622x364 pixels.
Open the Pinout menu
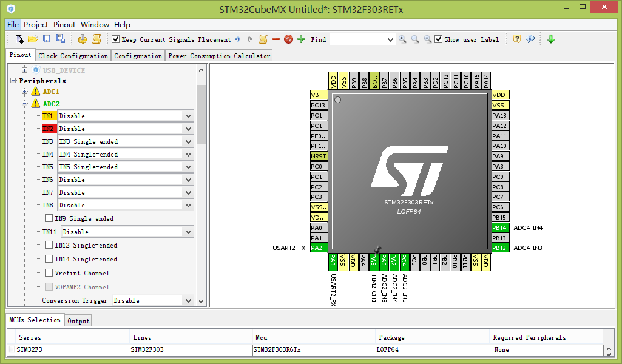coord(64,25)
